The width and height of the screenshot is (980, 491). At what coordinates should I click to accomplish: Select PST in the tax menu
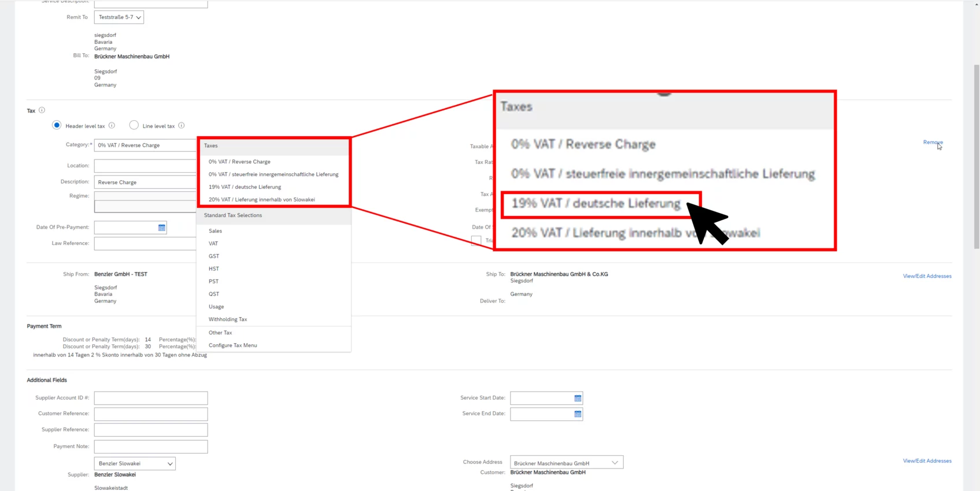tap(213, 282)
